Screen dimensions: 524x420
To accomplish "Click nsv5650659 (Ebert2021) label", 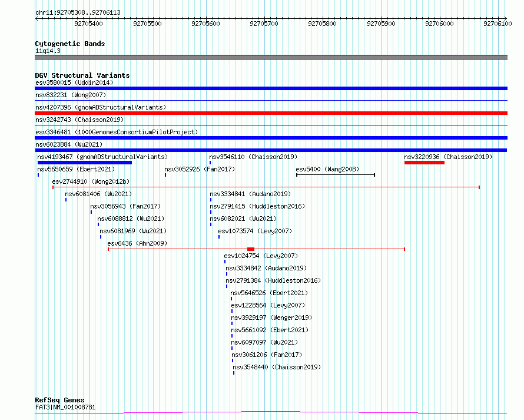I will (76, 169).
